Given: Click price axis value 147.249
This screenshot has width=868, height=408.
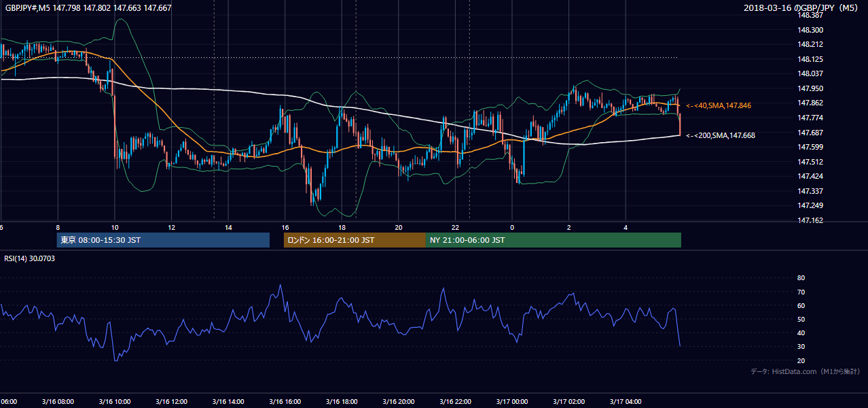Looking at the screenshot, I should pyautogui.click(x=811, y=205).
